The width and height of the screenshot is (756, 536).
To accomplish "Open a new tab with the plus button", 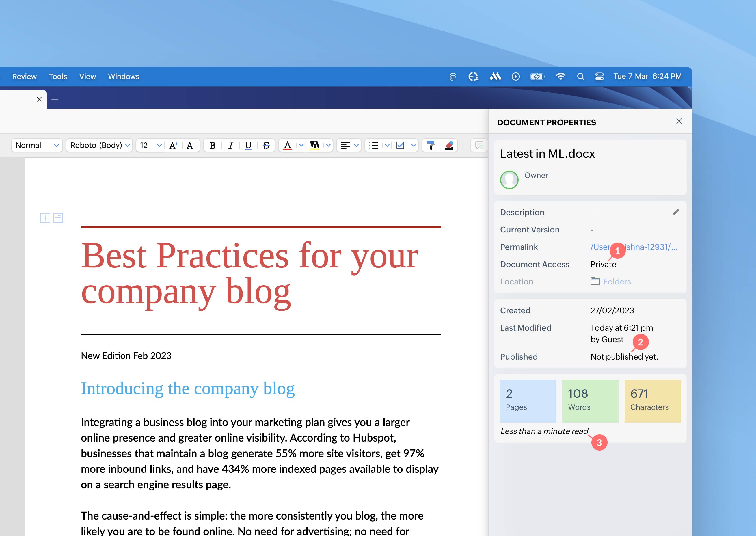I will click(x=55, y=99).
